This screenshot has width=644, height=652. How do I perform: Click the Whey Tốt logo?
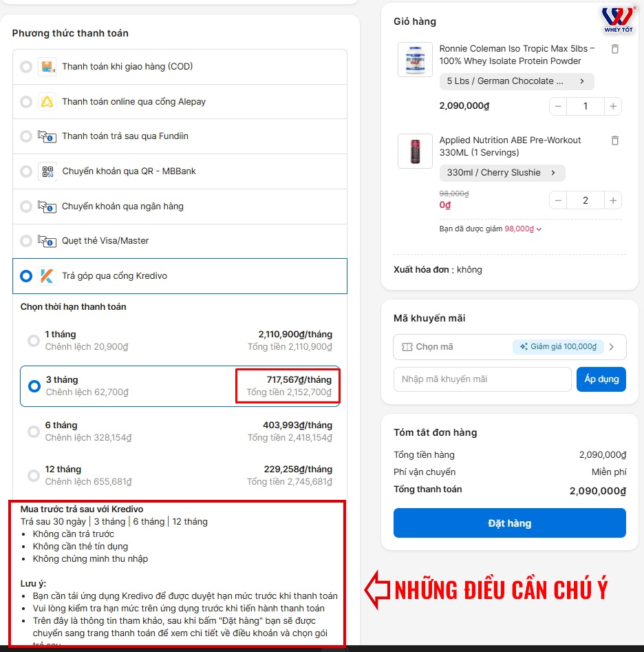pyautogui.click(x=618, y=19)
